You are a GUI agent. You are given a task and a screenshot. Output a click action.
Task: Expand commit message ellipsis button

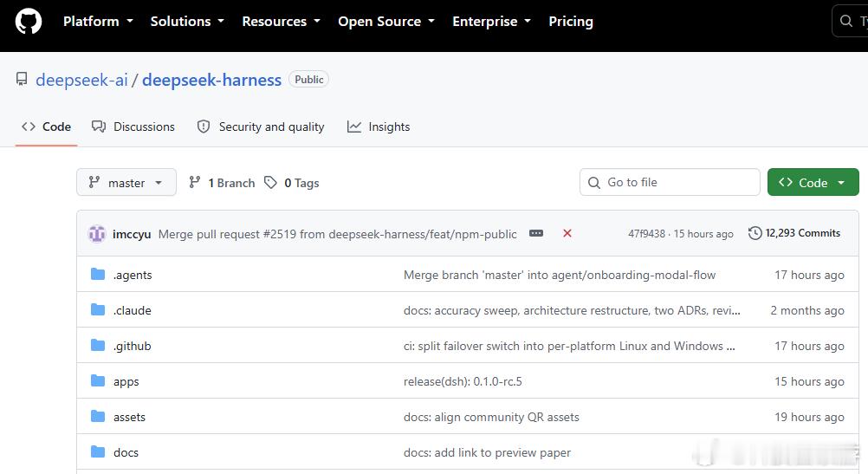point(536,233)
